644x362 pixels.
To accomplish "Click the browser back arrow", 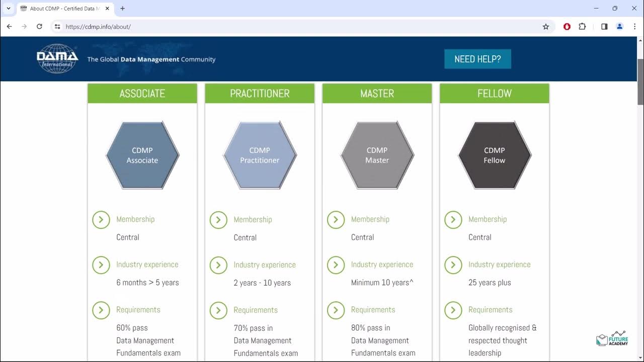I will [x=9, y=27].
